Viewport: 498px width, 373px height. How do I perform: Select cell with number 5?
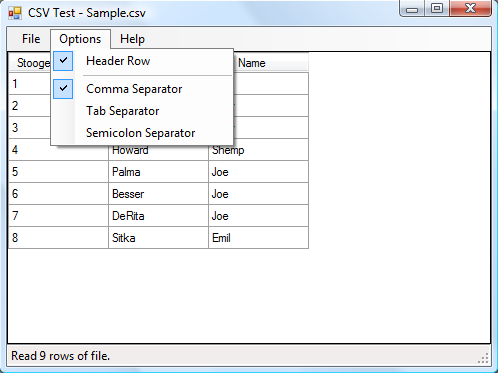click(x=58, y=172)
